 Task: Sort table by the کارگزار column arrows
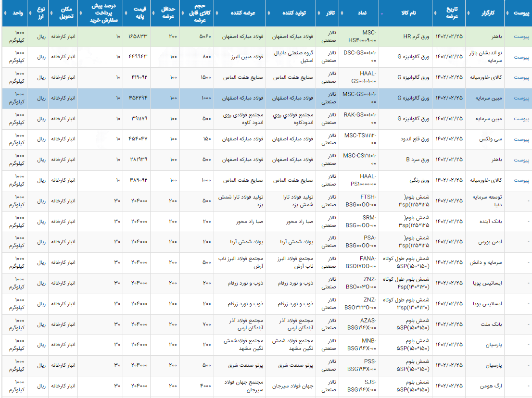click(x=469, y=13)
